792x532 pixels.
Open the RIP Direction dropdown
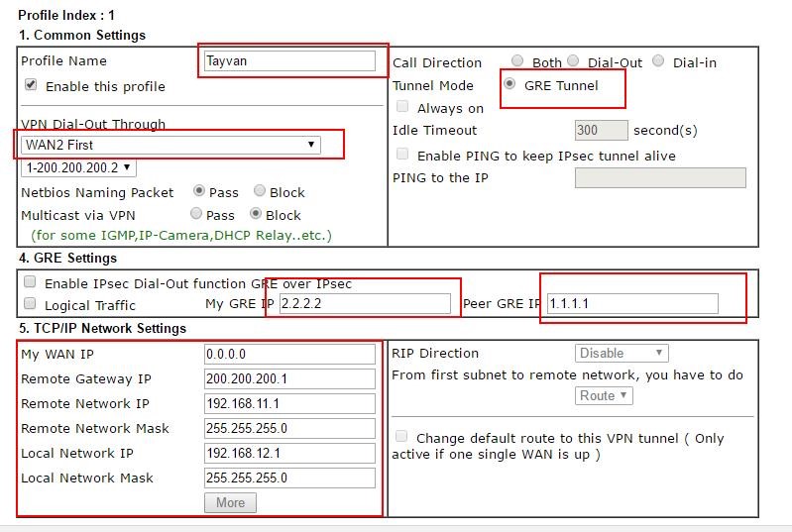click(x=622, y=353)
